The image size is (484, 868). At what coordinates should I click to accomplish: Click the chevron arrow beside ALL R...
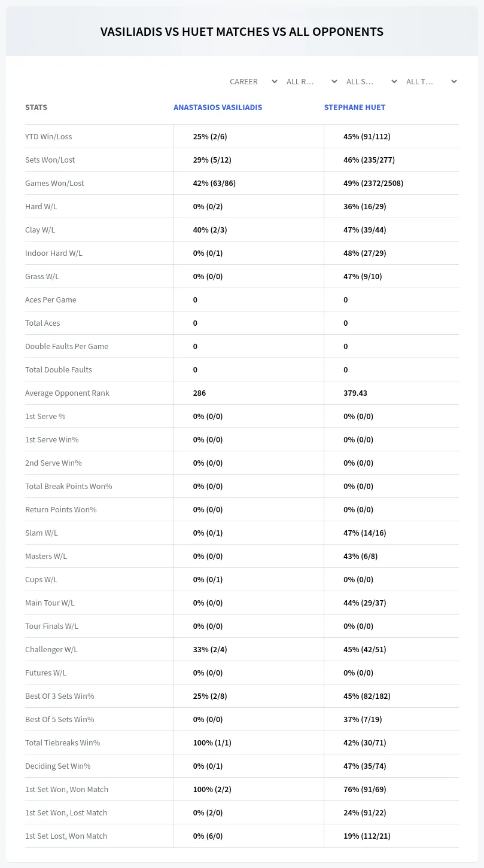click(334, 81)
